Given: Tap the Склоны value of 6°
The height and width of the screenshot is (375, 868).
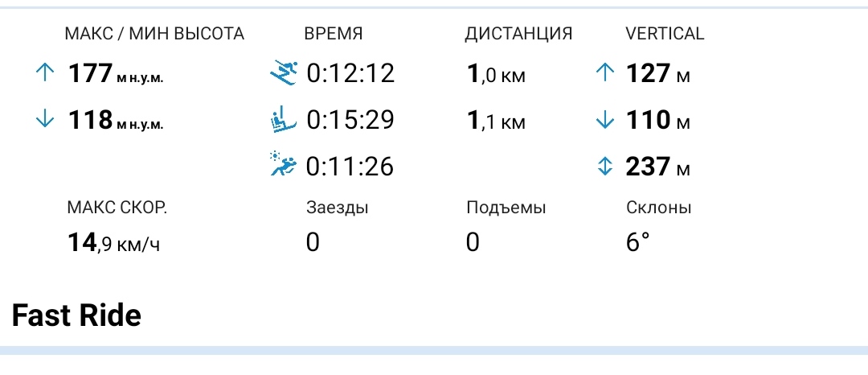Looking at the screenshot, I should [x=637, y=242].
